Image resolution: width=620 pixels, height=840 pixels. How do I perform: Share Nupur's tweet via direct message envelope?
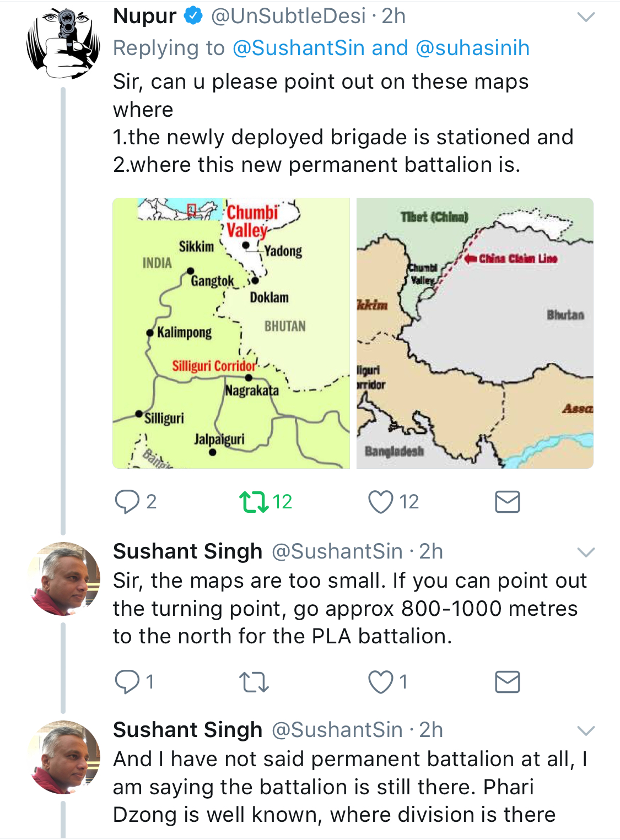507,502
